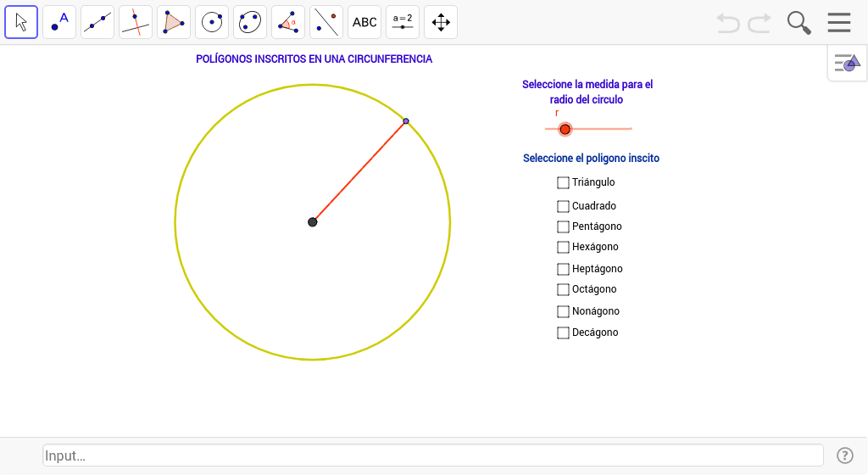The width and height of the screenshot is (868, 475).
Task: Choose the Line through two points tool
Action: pyautogui.click(x=97, y=22)
